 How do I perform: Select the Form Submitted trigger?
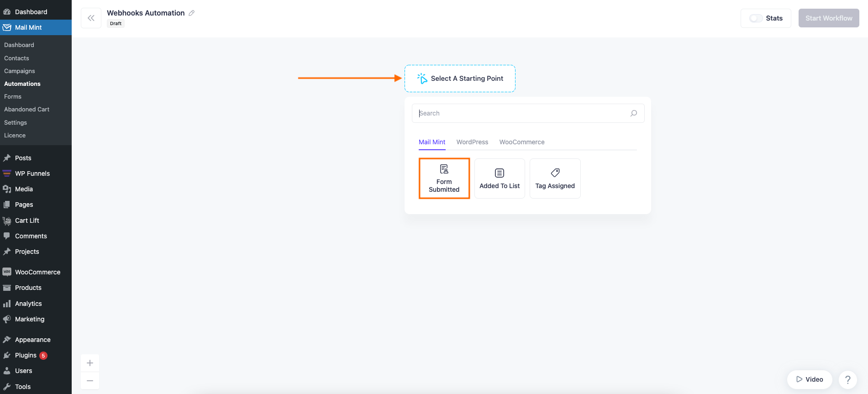tap(444, 179)
